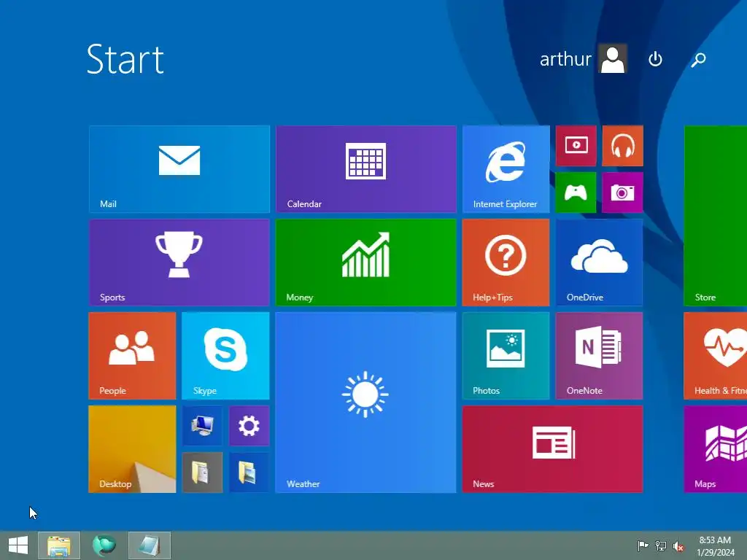Launch Internet Explorer tile

tap(506, 169)
